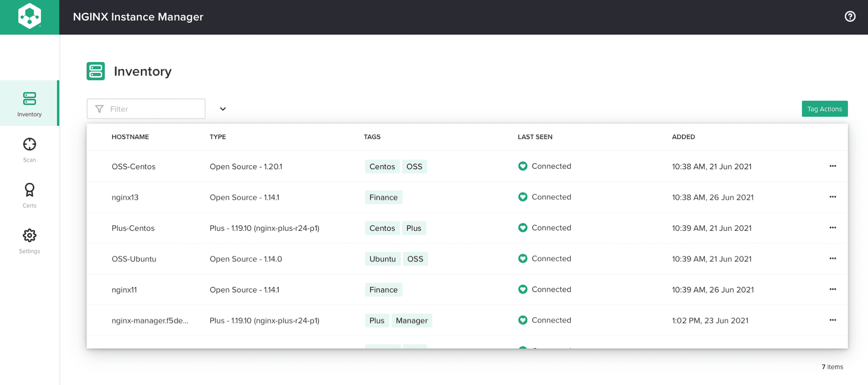Click the NGINX logo in top-left corner
The image size is (868, 385).
point(29,17)
